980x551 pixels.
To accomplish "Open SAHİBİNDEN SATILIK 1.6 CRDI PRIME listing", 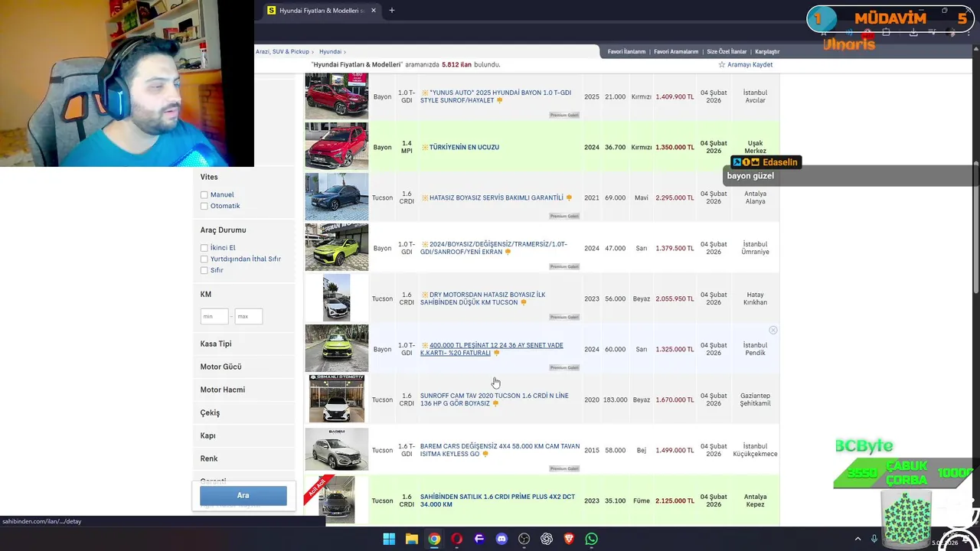I will [498, 500].
